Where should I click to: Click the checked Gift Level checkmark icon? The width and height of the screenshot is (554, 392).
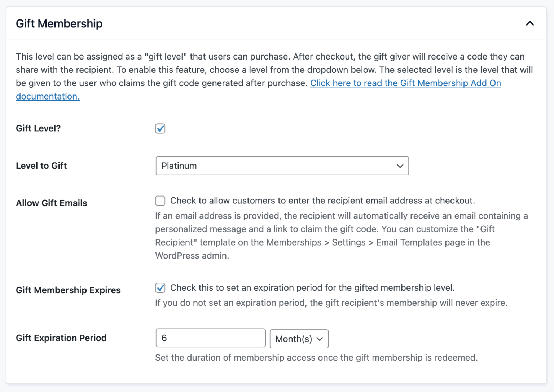(160, 128)
